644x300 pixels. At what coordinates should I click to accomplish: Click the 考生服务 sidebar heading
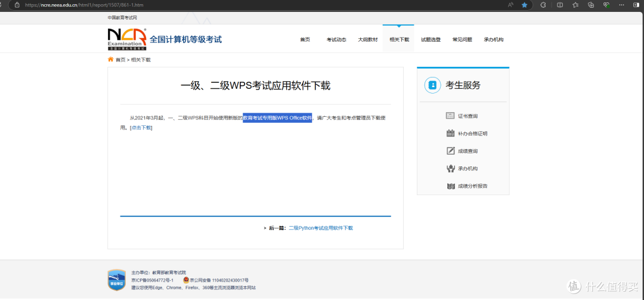point(463,85)
